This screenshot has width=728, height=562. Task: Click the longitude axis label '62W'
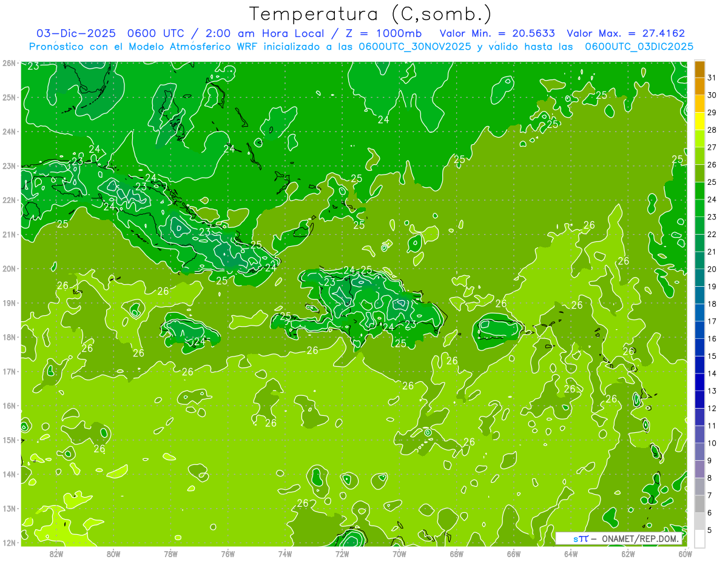[x=628, y=554]
